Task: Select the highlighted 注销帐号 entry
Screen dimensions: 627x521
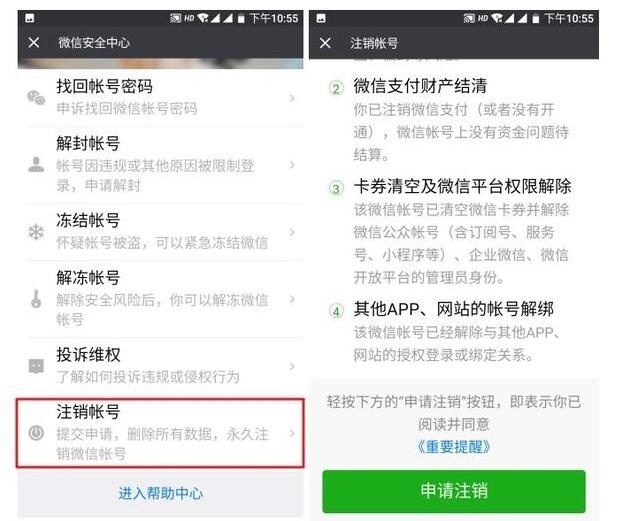Action: click(160, 433)
